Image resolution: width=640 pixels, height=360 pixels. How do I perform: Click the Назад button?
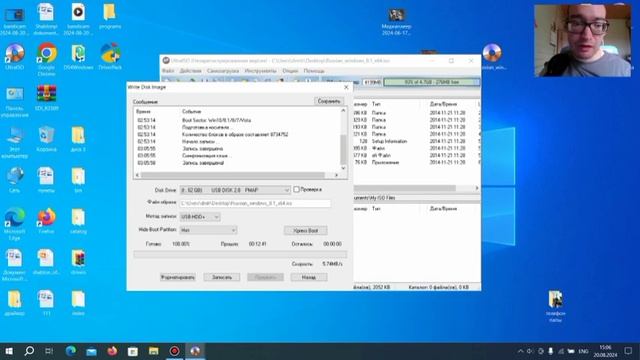309,277
